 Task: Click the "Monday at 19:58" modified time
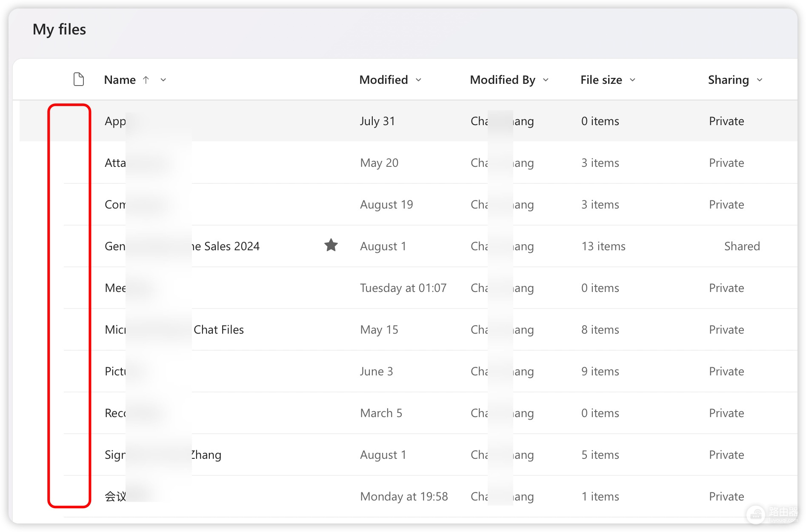point(404,497)
